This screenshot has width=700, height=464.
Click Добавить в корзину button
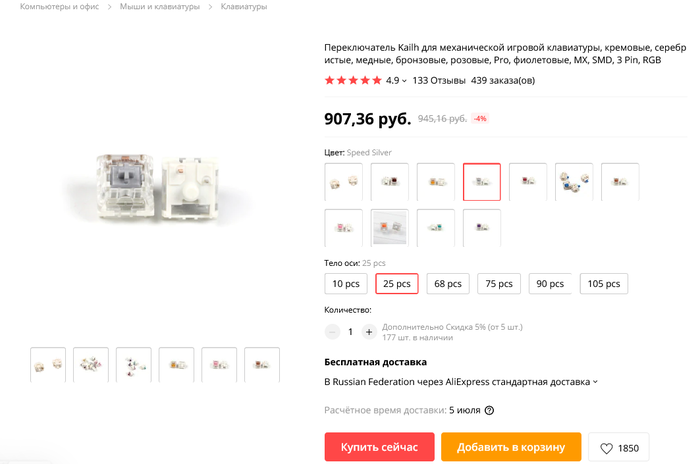point(511,447)
